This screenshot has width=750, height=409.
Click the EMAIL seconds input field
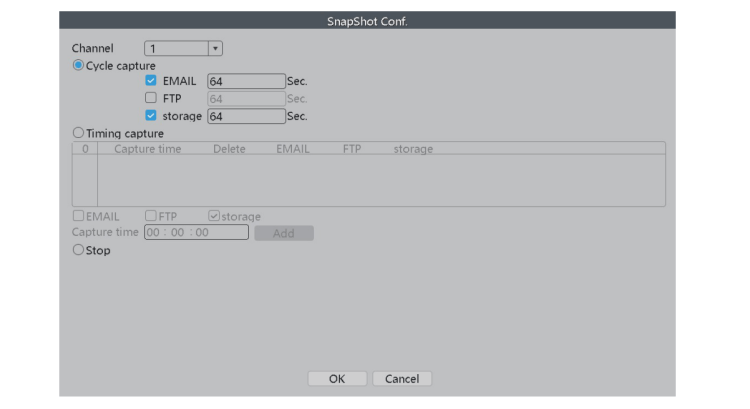point(246,81)
